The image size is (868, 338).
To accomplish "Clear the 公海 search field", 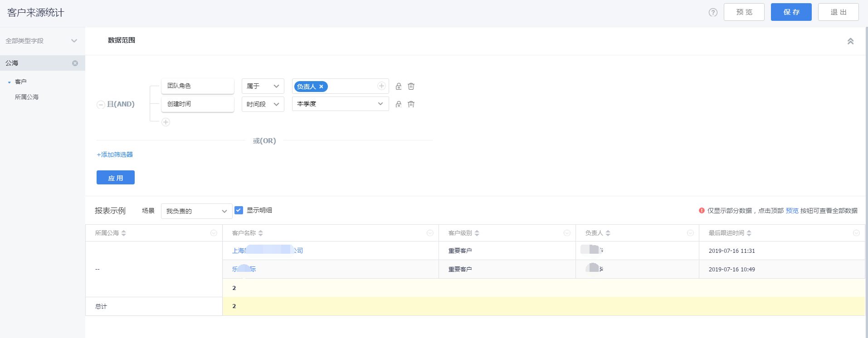I will (75, 63).
